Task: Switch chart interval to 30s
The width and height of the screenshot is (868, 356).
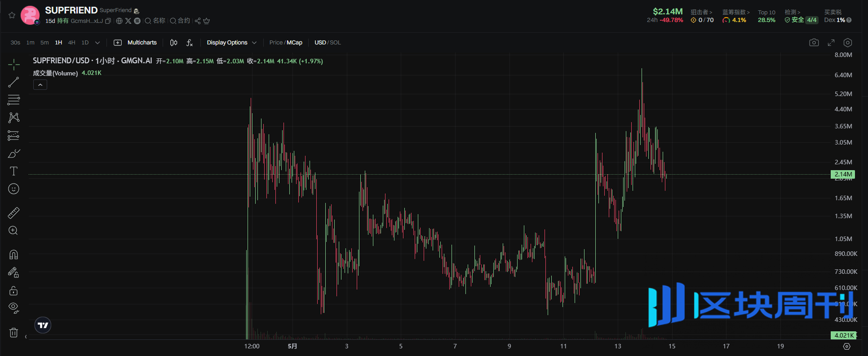Action: [x=15, y=43]
